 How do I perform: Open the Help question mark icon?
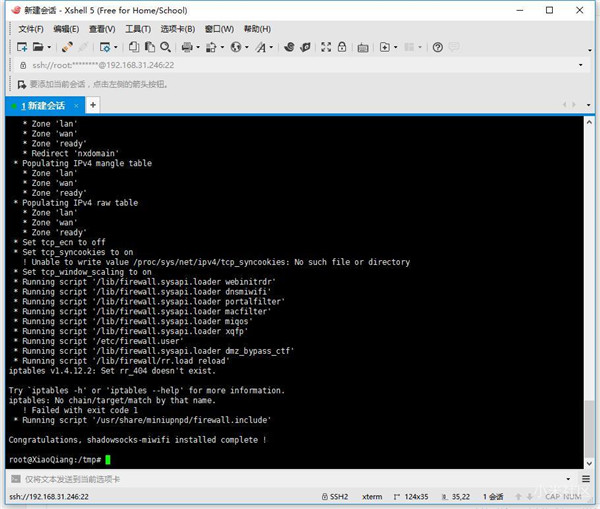[437, 47]
